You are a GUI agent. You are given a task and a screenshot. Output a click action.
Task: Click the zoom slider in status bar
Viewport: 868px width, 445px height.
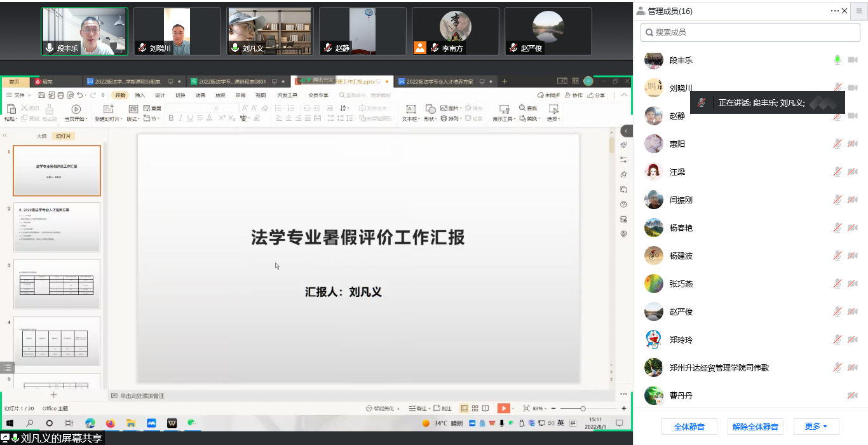tap(583, 408)
